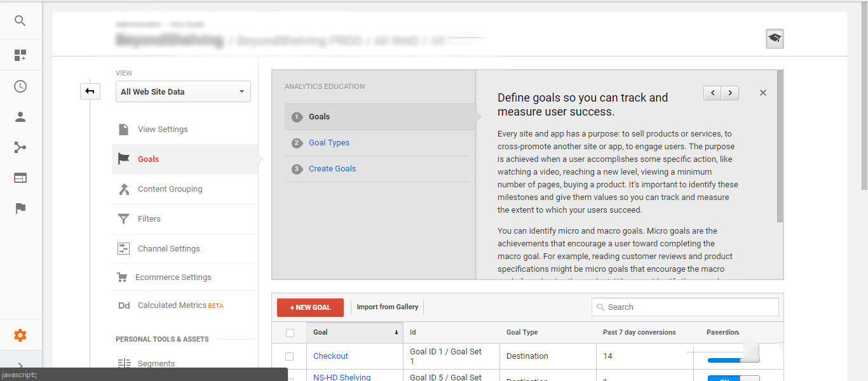Select Ecommerce Settings from view menu
The width and height of the screenshot is (868, 381).
pyautogui.click(x=173, y=277)
